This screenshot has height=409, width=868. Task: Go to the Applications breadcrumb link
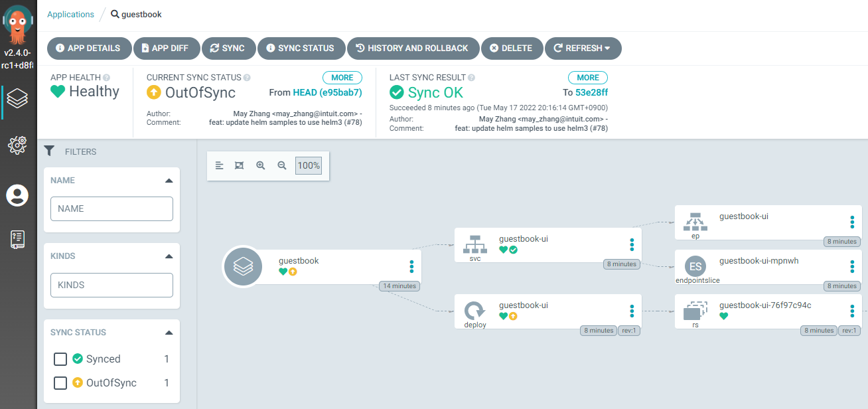pos(71,14)
